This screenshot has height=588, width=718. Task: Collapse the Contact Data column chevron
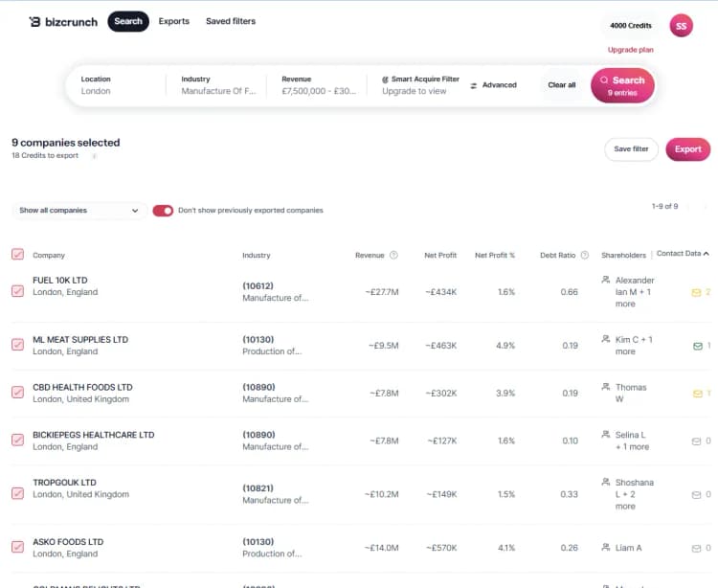[x=707, y=254]
